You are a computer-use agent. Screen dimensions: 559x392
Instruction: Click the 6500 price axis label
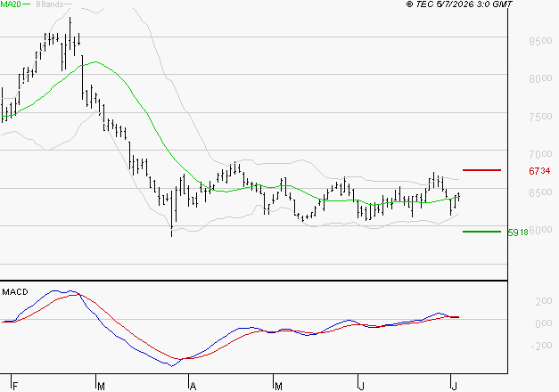(x=540, y=192)
